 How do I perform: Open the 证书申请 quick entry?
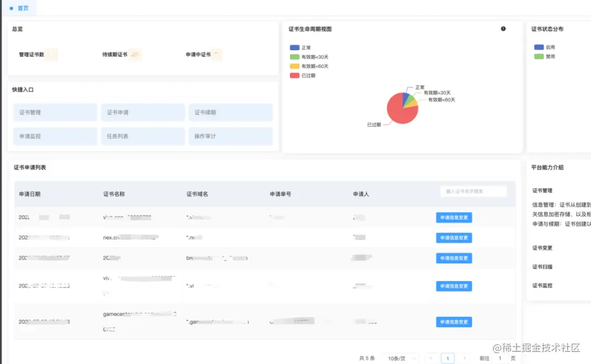click(143, 112)
